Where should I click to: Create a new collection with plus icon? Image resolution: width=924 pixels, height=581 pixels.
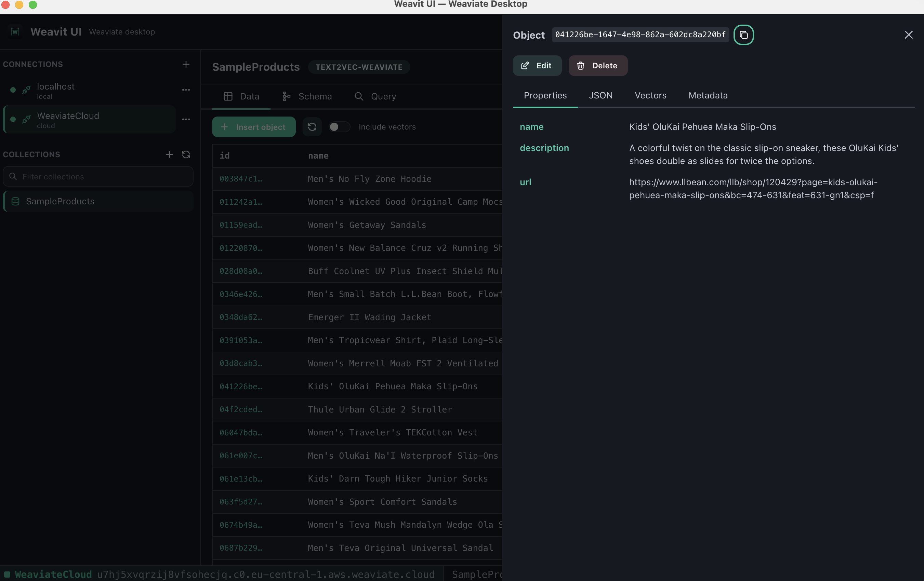pos(169,154)
